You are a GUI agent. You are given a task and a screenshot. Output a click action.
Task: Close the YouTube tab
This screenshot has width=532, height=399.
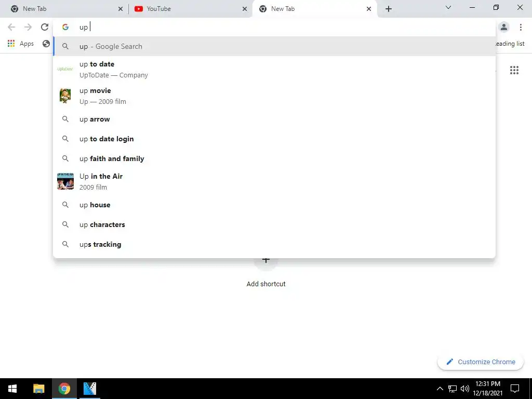[245, 9]
